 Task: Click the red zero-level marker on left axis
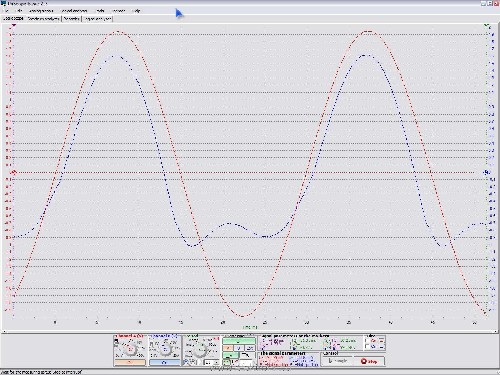(14, 172)
